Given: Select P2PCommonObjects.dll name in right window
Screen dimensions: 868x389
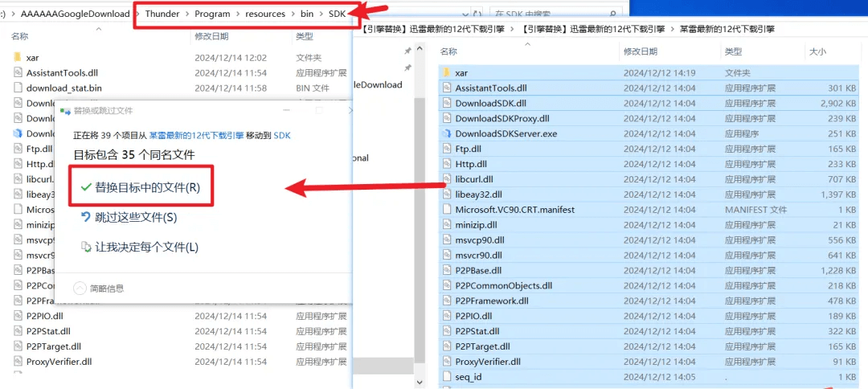Looking at the screenshot, I should click(x=504, y=286).
